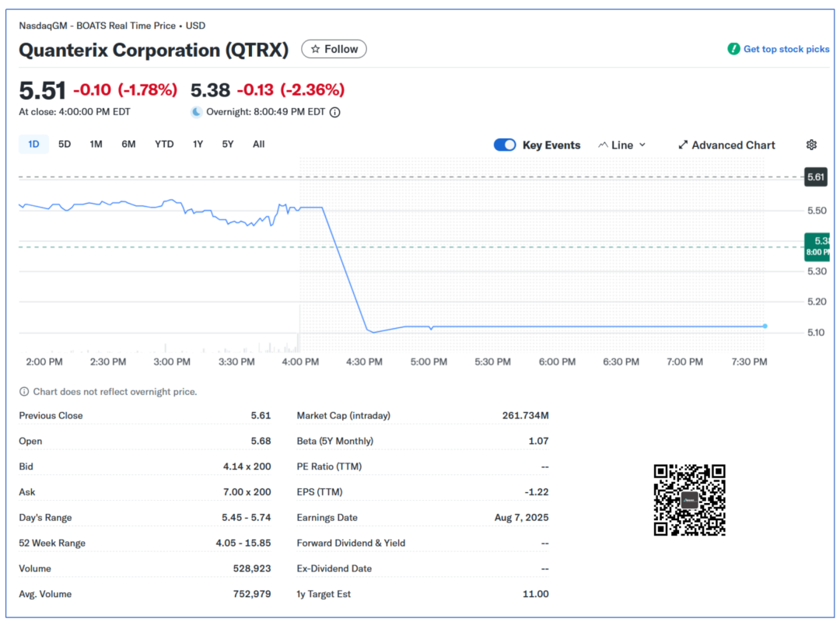Screen dimensions: 840x622
Task: Expand the Line chart type dropdown
Action: pyautogui.click(x=622, y=145)
